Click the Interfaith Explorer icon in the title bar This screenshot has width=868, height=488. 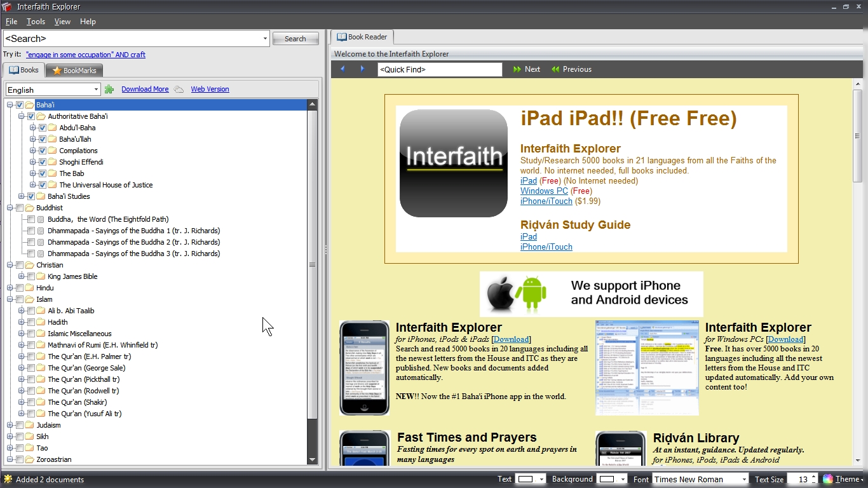(7, 6)
